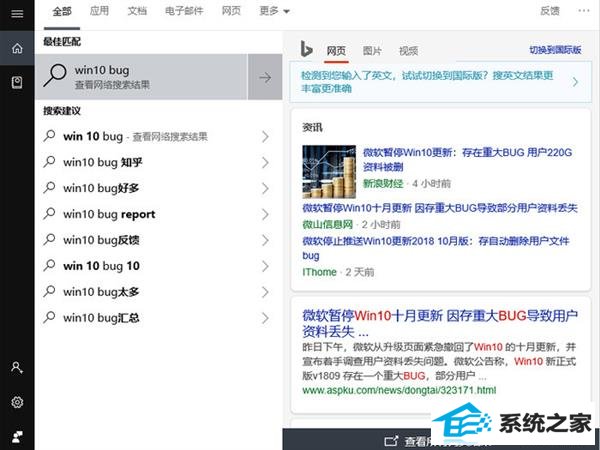Open news '微软暂停Win10更新：存在重大BUG 用户220G'
Screen dimensions: 600x450
coord(467,160)
